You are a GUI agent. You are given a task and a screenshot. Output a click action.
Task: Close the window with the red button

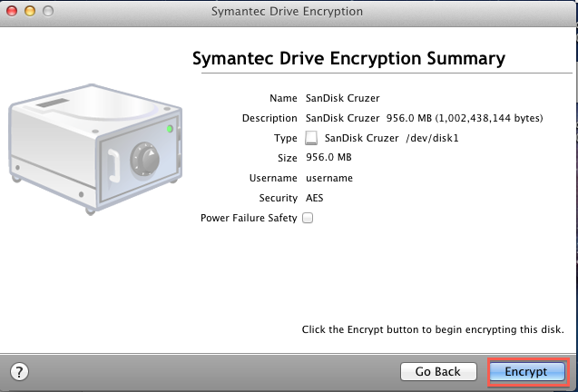(12, 11)
